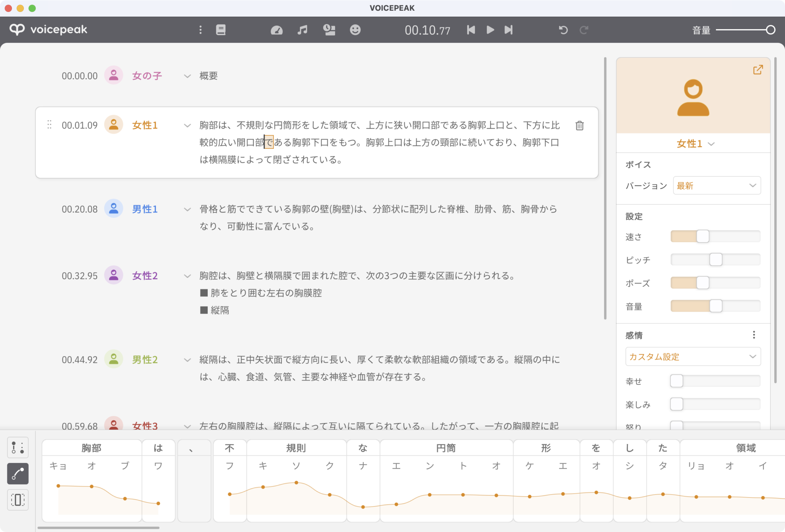Open the 感情 section three-dot menu
The height and width of the screenshot is (532, 785).
pos(754,335)
